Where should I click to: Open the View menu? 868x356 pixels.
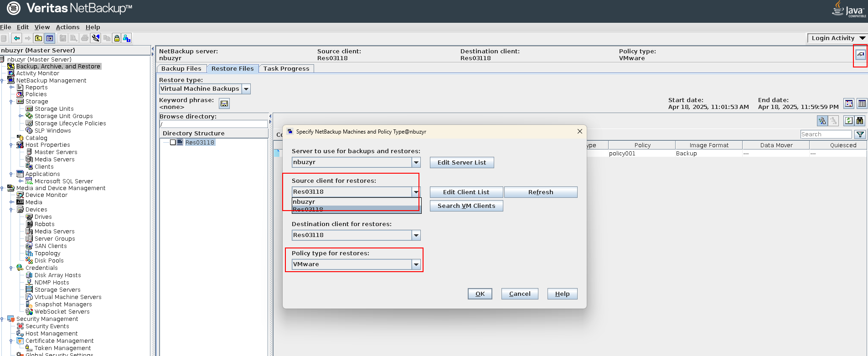[x=42, y=27]
